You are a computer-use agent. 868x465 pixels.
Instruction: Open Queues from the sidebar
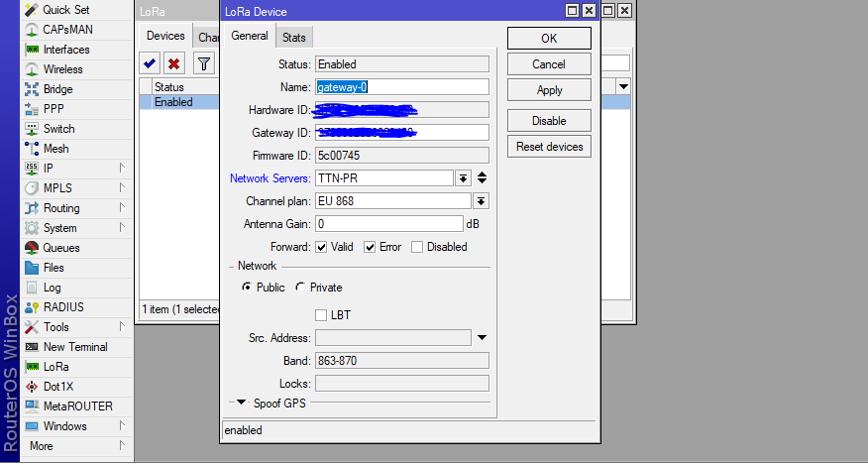(x=76, y=248)
